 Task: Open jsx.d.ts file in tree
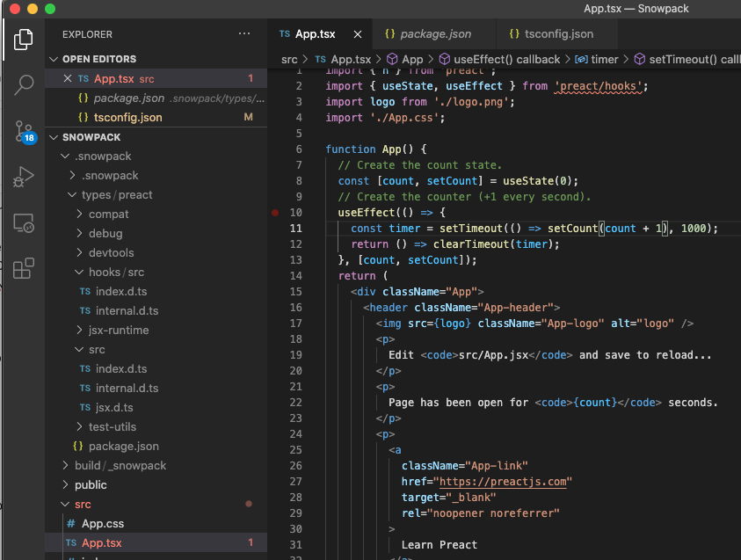(x=156, y=407)
